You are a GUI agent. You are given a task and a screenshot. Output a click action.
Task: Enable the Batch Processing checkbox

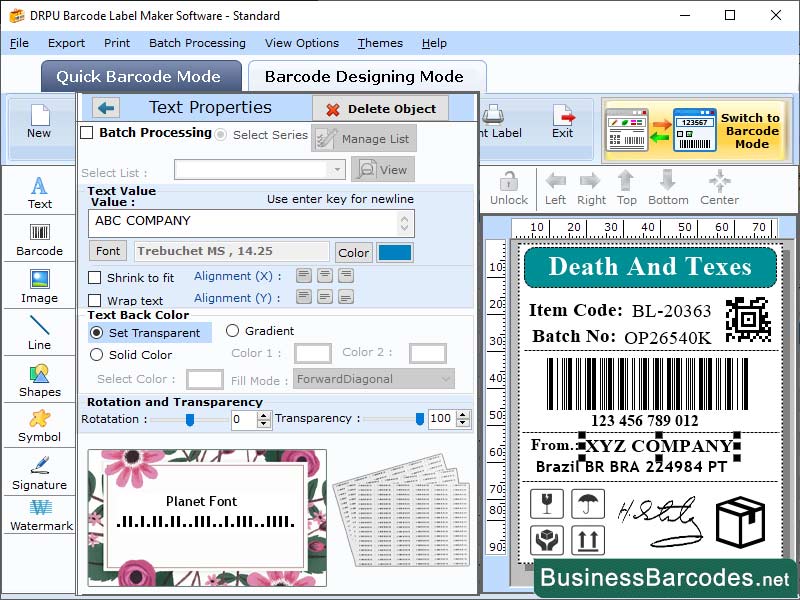pos(87,133)
